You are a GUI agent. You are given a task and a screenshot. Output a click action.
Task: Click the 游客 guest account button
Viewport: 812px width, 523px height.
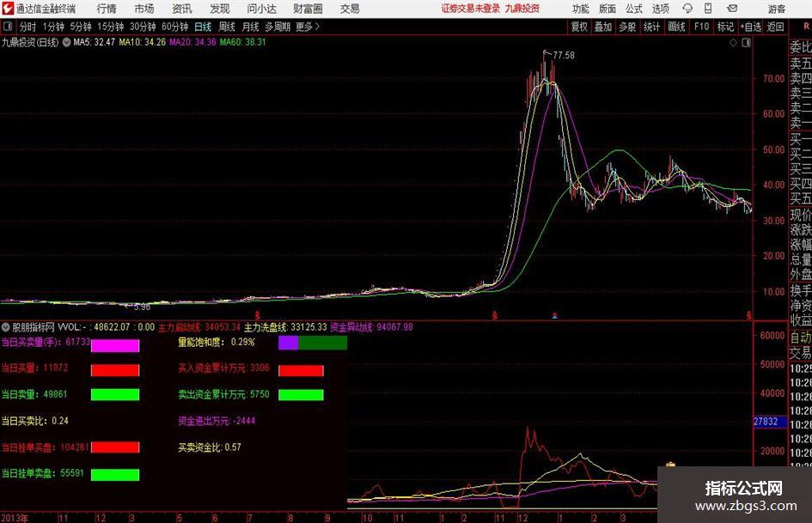(776, 9)
